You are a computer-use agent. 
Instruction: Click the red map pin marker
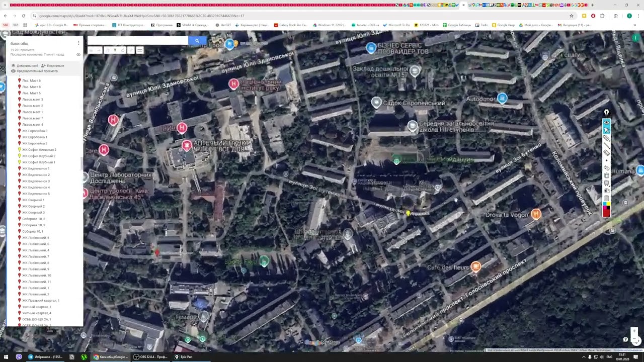tap(157, 253)
